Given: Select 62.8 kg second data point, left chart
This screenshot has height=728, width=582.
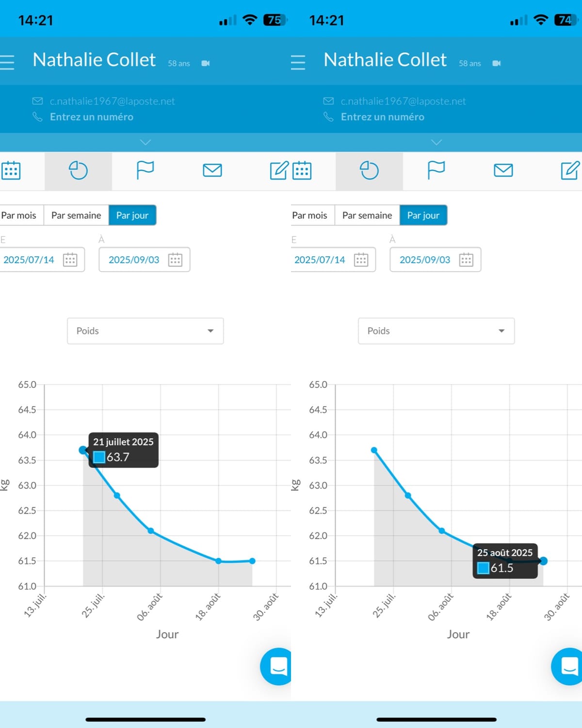Looking at the screenshot, I should pyautogui.click(x=117, y=496).
